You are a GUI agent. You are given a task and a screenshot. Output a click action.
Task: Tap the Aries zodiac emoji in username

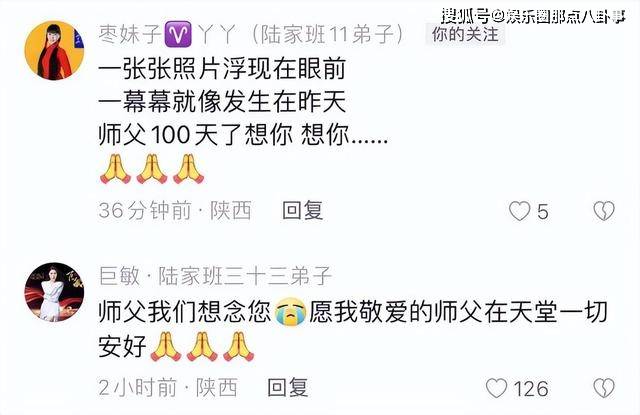coord(177,34)
